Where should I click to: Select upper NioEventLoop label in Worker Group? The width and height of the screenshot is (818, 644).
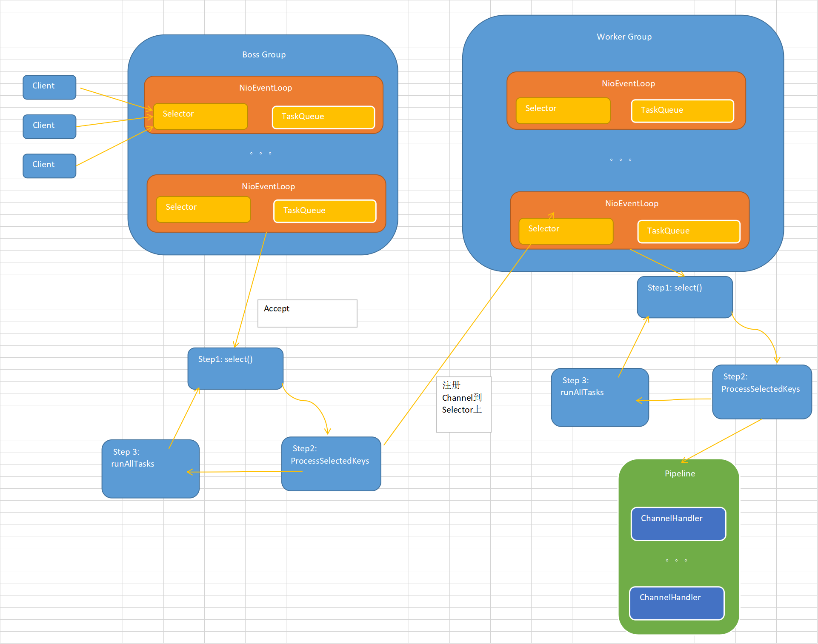(x=628, y=83)
